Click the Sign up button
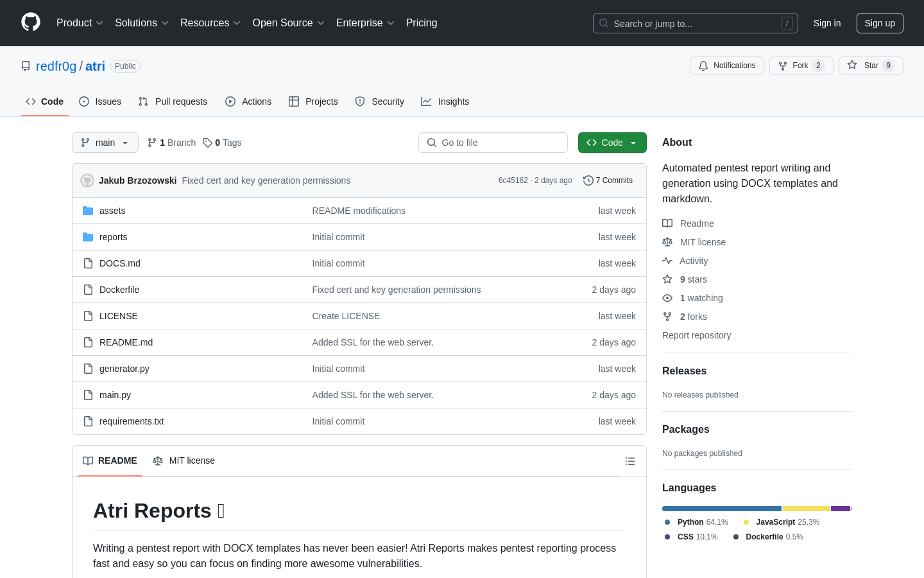Screen dimensions: 924x578 (880, 23)
